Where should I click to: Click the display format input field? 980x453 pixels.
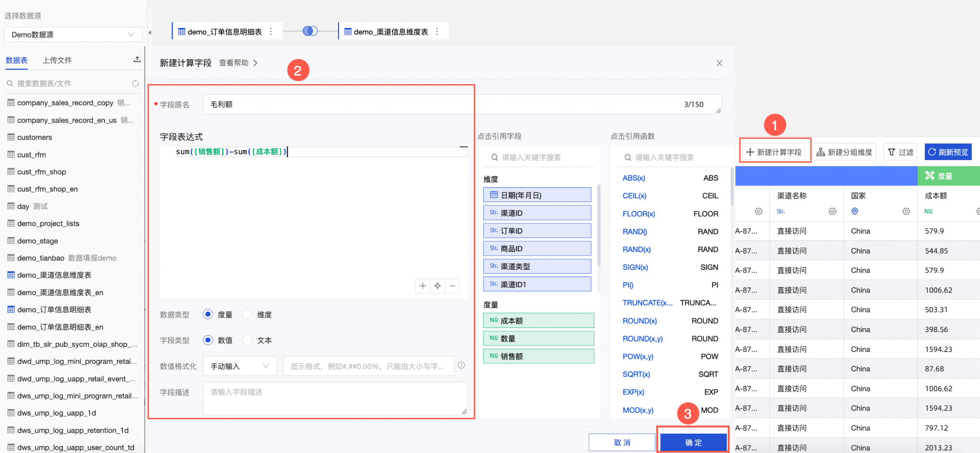(368, 366)
